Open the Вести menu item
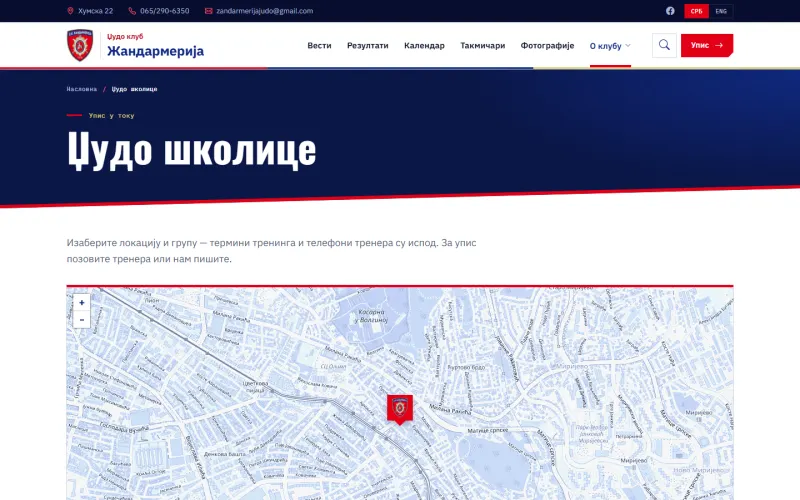800x500 pixels. tap(319, 45)
